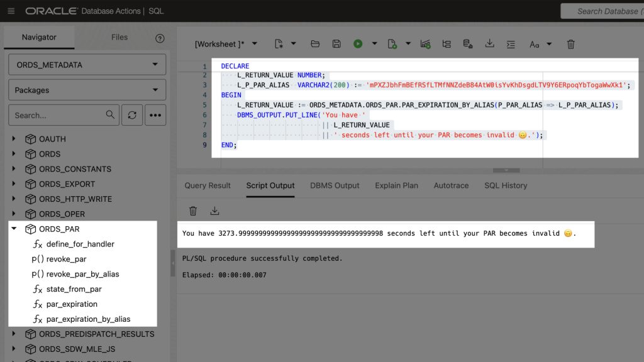Viewport: 644px width, 362px height.
Task: Open the run statement options dropdown arrow
Action: tap(374, 43)
